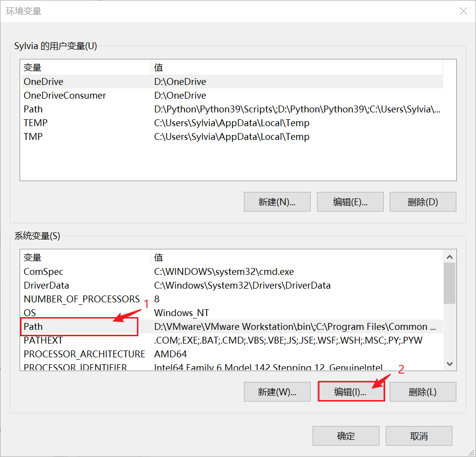Image resolution: width=476 pixels, height=457 pixels.
Task: Click the value C:\WINDOWS\system32\cmd.exe
Action: point(224,271)
